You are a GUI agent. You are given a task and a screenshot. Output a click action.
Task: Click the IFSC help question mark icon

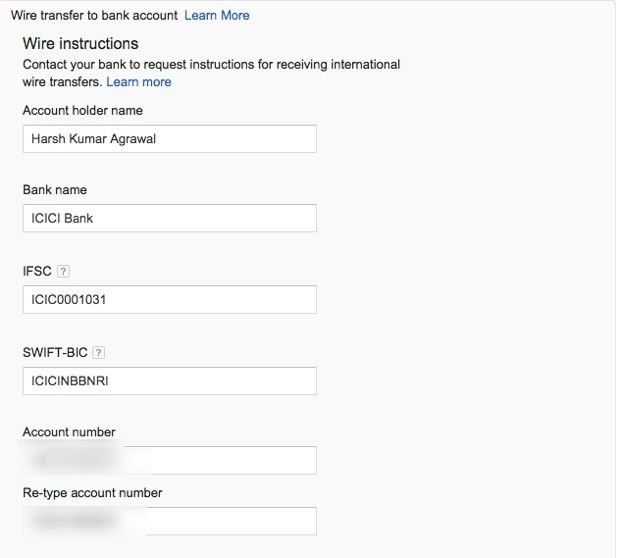click(63, 271)
